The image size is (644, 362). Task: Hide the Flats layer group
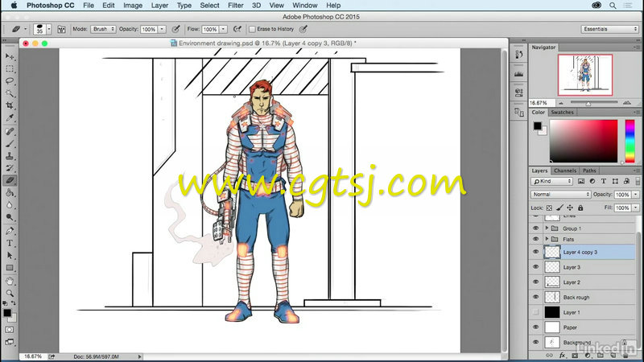tap(535, 239)
